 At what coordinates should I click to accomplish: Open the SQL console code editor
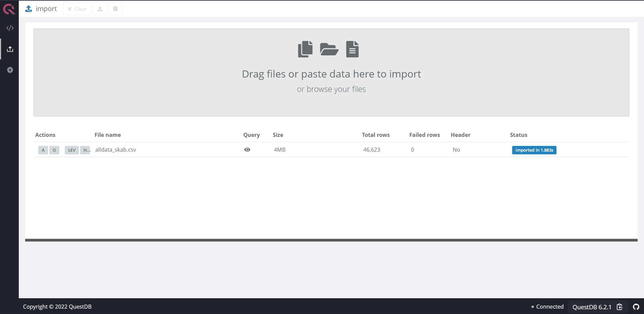point(10,28)
